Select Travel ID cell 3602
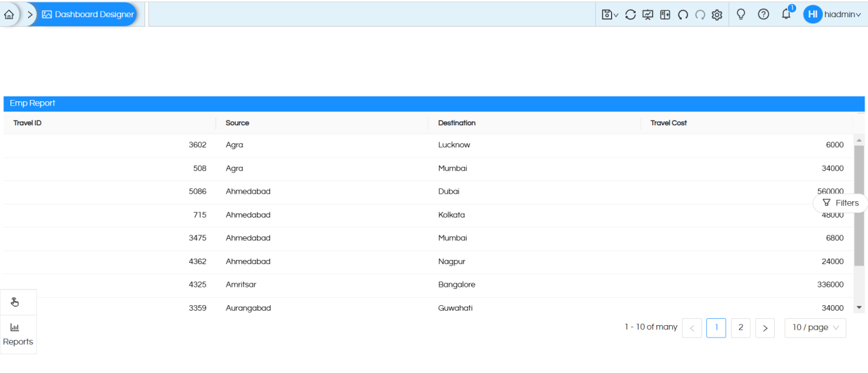Viewport: 868px width, 373px height. click(197, 145)
